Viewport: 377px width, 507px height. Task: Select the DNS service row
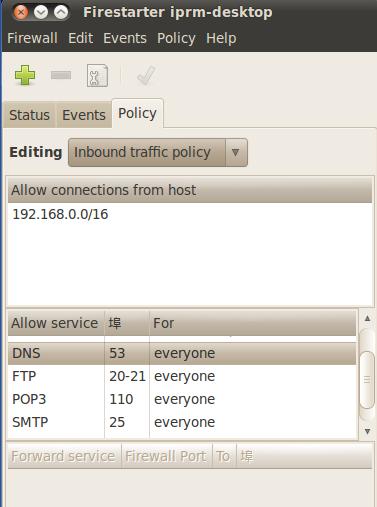pyautogui.click(x=182, y=353)
